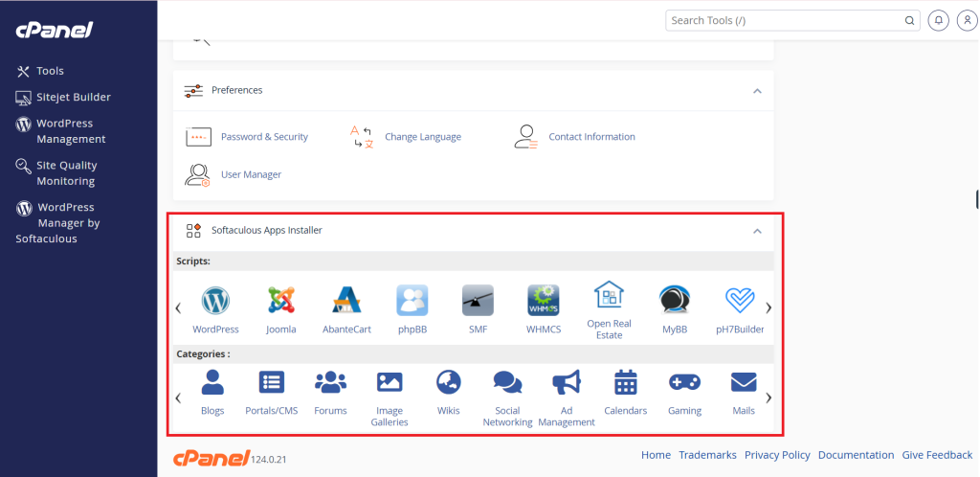Collapse the Softaculous Apps Installer section
This screenshot has width=980, height=477.
758,231
